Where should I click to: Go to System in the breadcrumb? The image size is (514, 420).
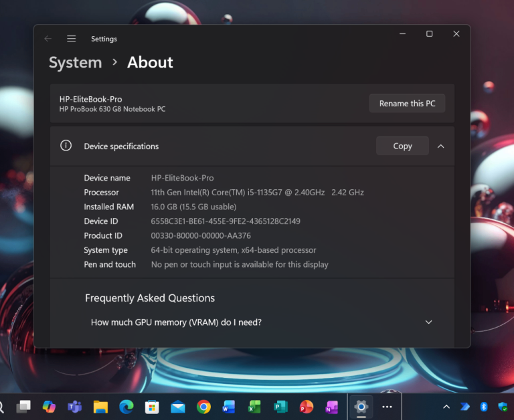(x=75, y=62)
